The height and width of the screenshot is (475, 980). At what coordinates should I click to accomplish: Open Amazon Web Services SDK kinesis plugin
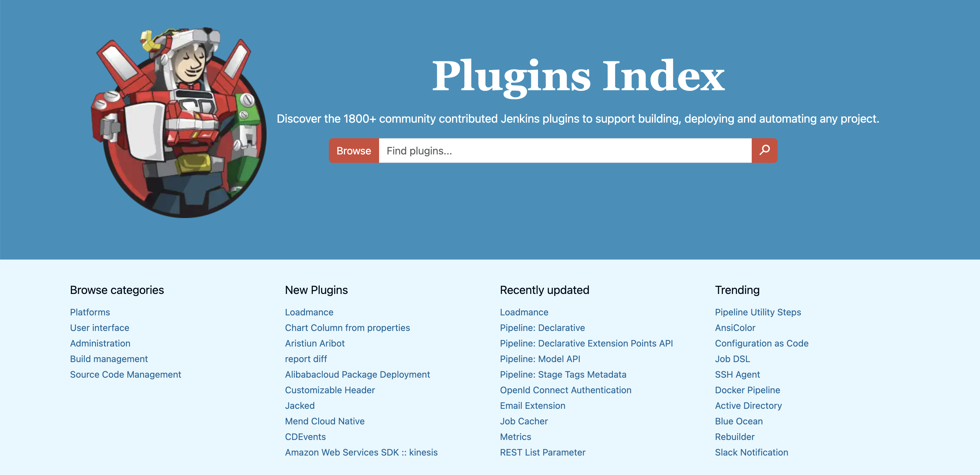click(361, 453)
